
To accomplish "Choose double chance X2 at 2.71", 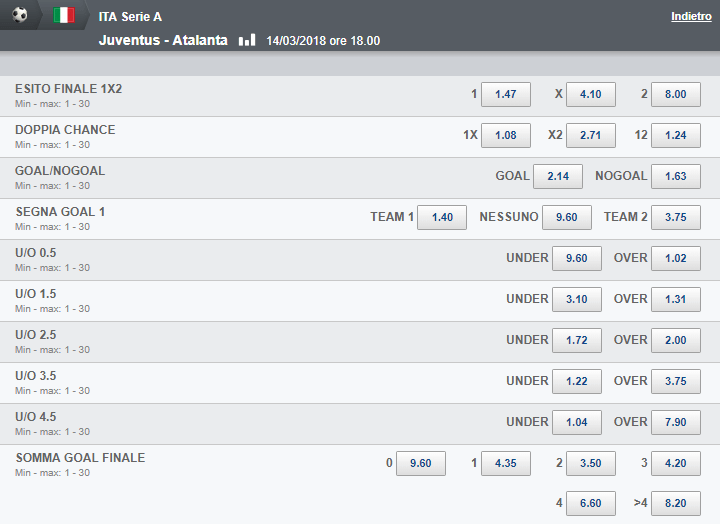I will point(591,135).
